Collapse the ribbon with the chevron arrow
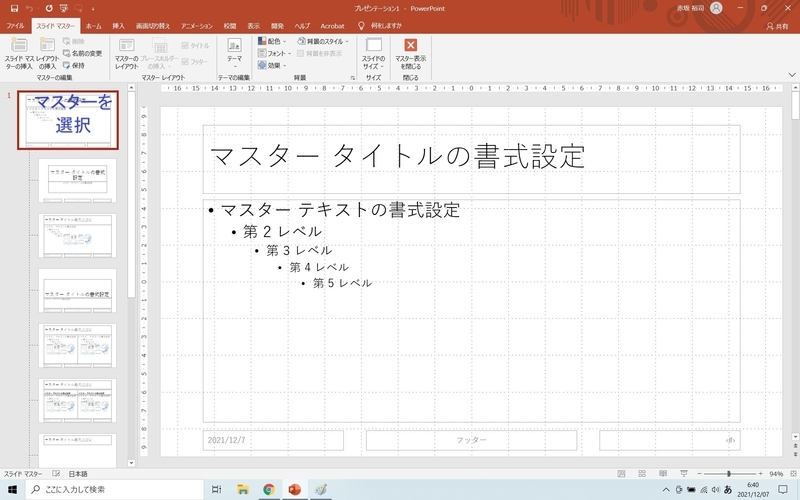Image resolution: width=800 pixels, height=500 pixels. [x=792, y=74]
